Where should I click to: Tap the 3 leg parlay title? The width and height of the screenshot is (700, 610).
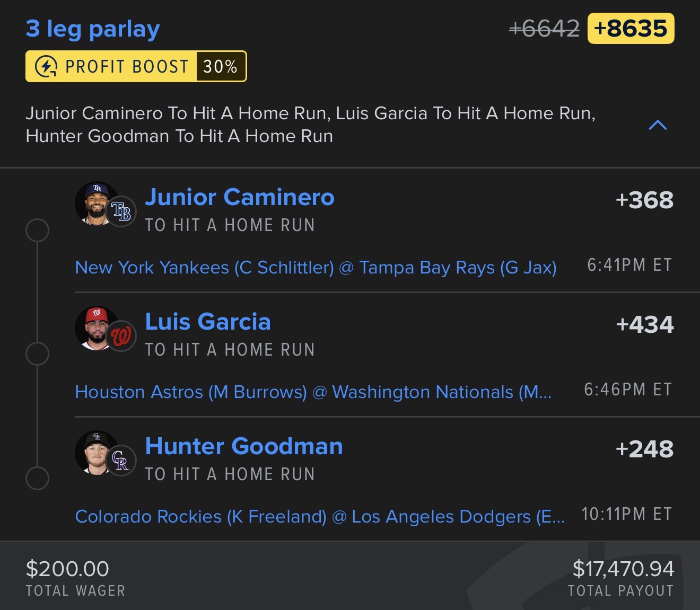point(93,29)
